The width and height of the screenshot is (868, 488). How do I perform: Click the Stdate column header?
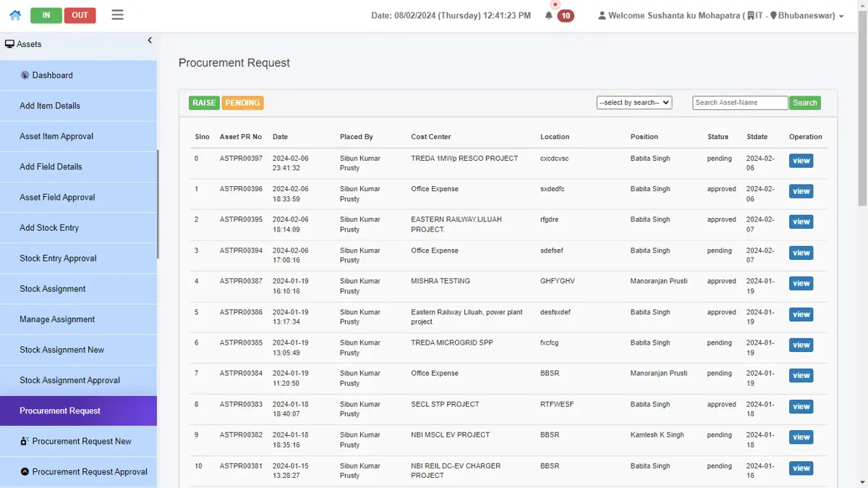[757, 137]
